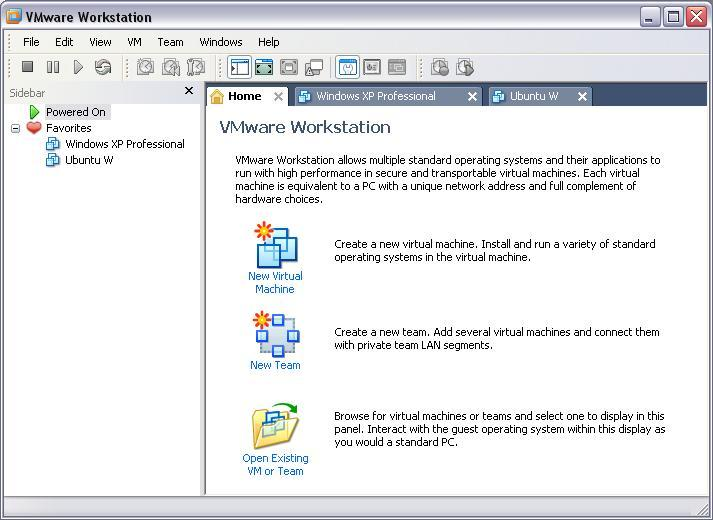This screenshot has height=520, width=713.
Task: Click the Open Existing VM folder icon
Action: (275, 426)
